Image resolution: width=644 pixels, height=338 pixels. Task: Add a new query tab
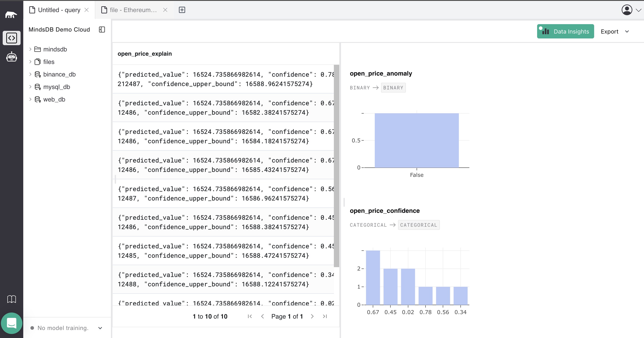coord(182,10)
